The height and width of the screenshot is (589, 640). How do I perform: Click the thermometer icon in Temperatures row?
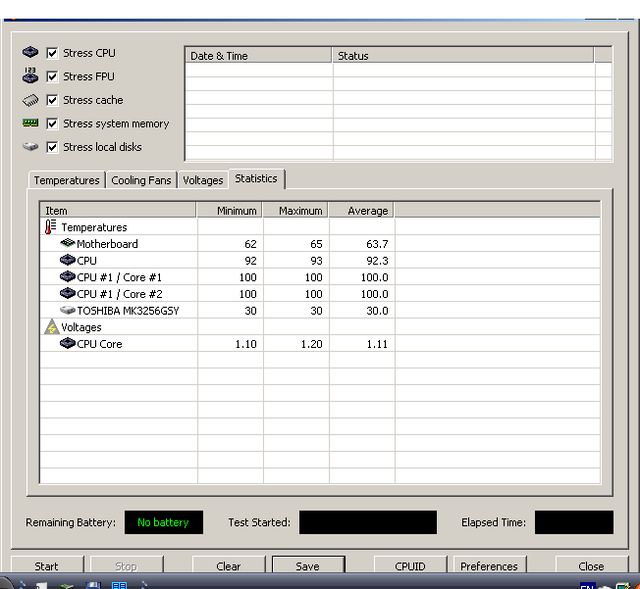pyautogui.click(x=51, y=227)
